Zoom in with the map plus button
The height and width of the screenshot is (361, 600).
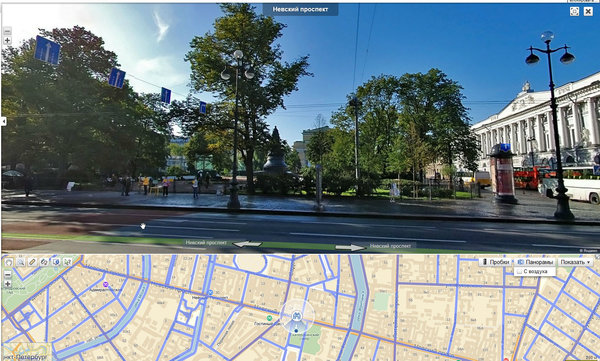[7, 284]
